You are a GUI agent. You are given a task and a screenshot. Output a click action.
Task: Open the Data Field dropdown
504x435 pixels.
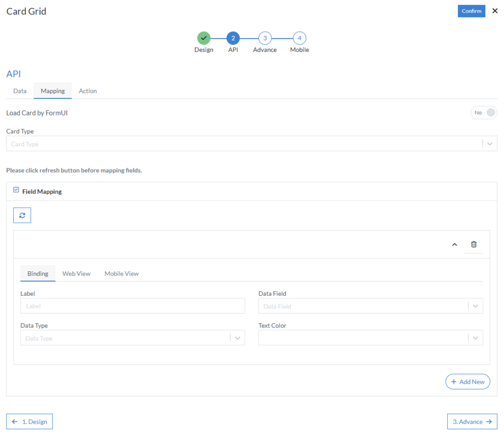coord(475,306)
